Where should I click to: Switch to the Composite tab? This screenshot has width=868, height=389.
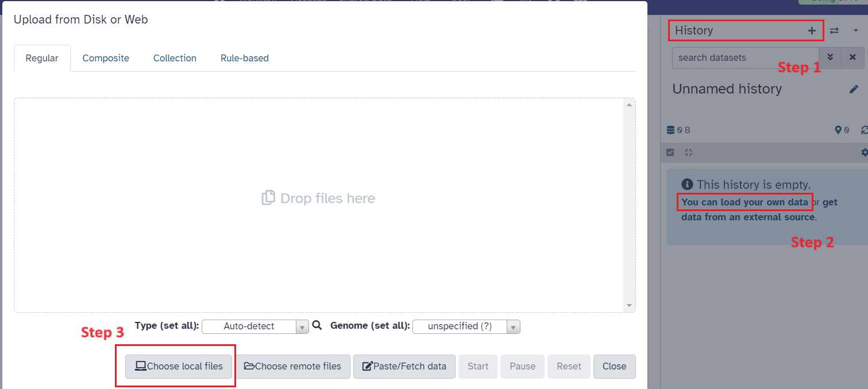point(106,58)
